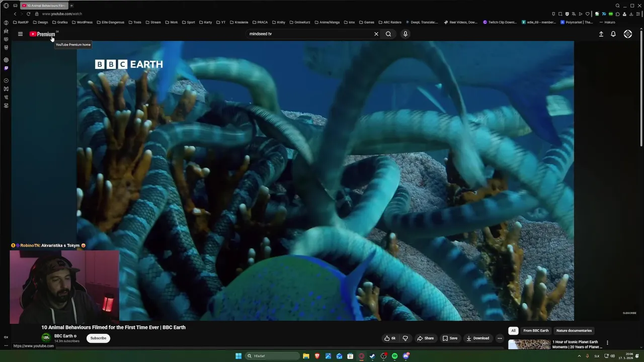Open more actions (three dots) under video

(x=500, y=338)
